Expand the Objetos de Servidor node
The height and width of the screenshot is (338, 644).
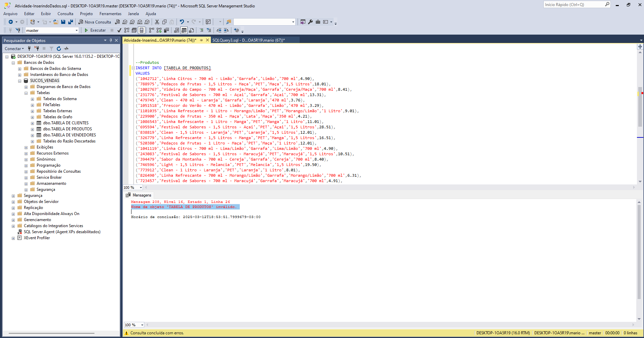(x=13, y=202)
